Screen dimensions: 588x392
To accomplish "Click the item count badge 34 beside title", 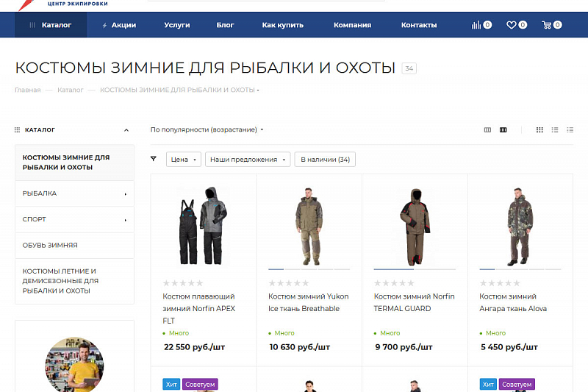I will [x=409, y=68].
